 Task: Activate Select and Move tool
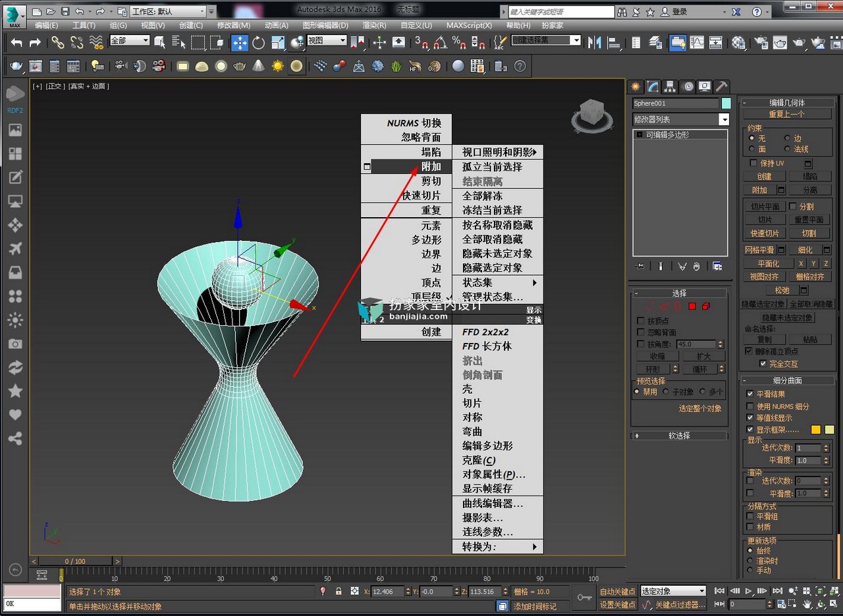[x=240, y=42]
